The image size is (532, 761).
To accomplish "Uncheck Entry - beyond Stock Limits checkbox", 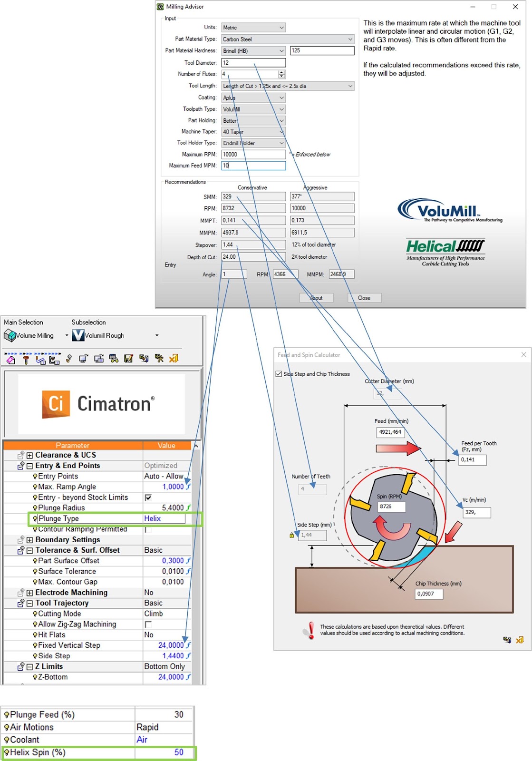I will tap(148, 498).
